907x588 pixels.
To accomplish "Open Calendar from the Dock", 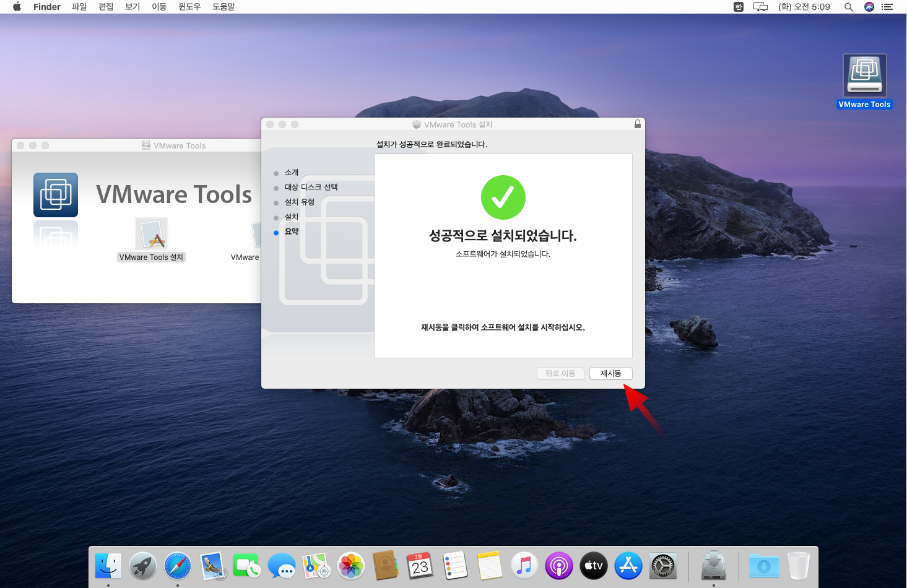I will (420, 566).
